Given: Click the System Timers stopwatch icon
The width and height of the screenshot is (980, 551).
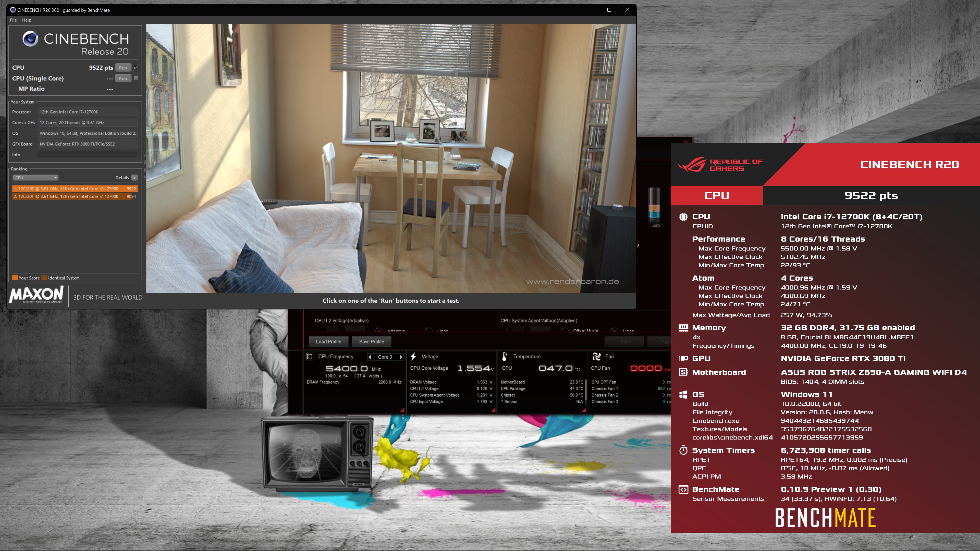Looking at the screenshot, I should [683, 450].
